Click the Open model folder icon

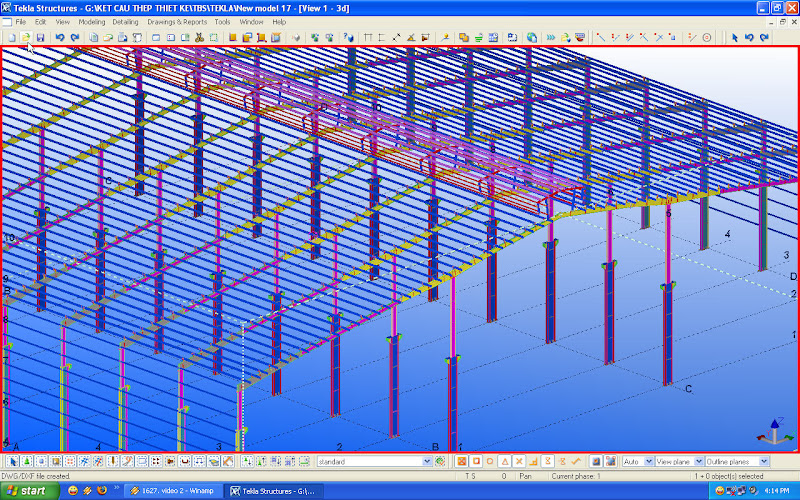coord(25,37)
